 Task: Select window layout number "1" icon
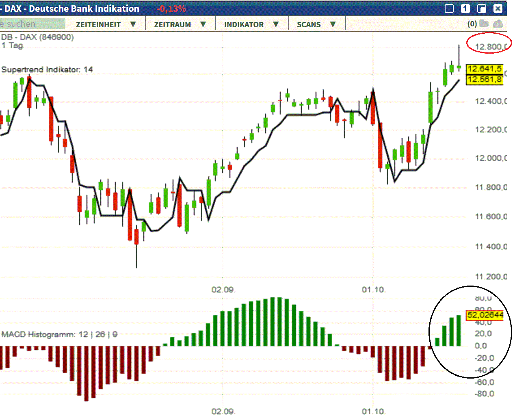coord(464,9)
